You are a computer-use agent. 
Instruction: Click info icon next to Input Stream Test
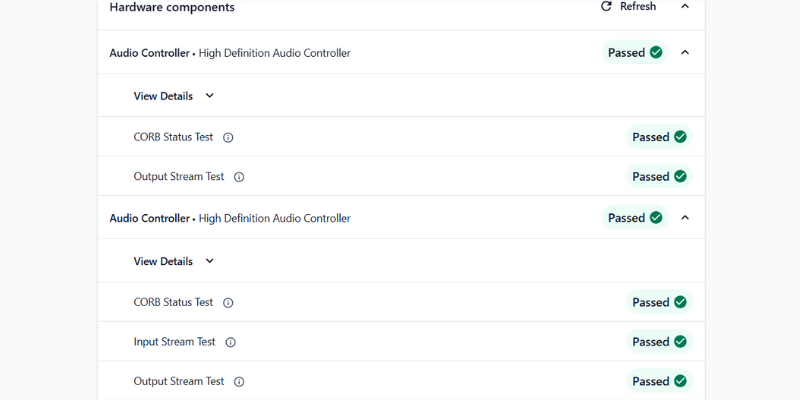[x=230, y=342]
